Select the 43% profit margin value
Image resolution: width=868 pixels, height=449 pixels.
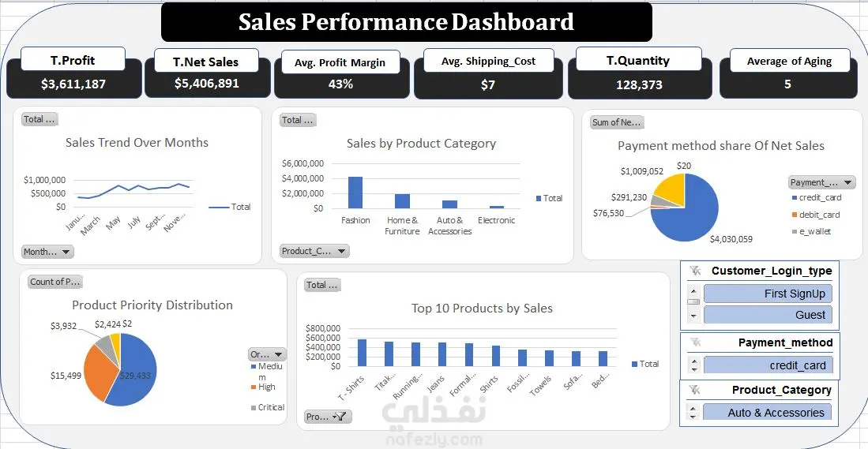point(340,84)
